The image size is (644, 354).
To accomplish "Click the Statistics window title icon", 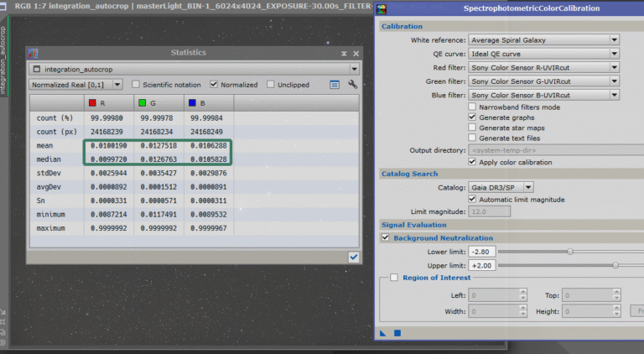I will pos(33,52).
